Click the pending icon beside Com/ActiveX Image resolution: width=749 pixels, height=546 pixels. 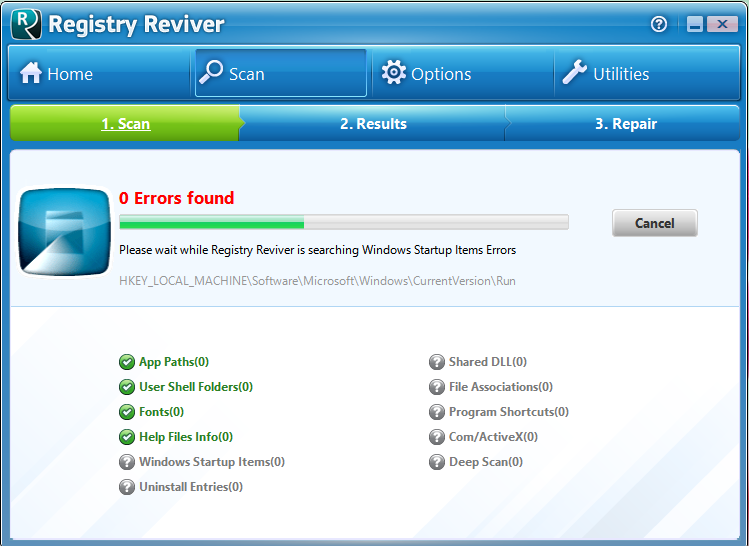[437, 437]
